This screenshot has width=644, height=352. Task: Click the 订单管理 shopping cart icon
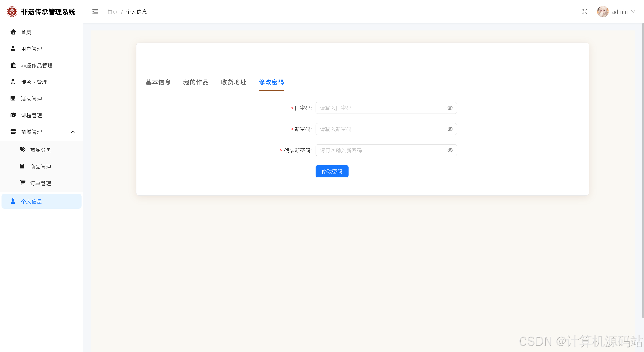[x=23, y=183]
